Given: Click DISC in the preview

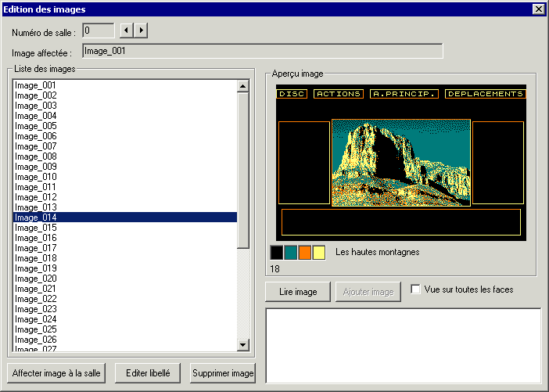Looking at the screenshot, I should click(292, 94).
